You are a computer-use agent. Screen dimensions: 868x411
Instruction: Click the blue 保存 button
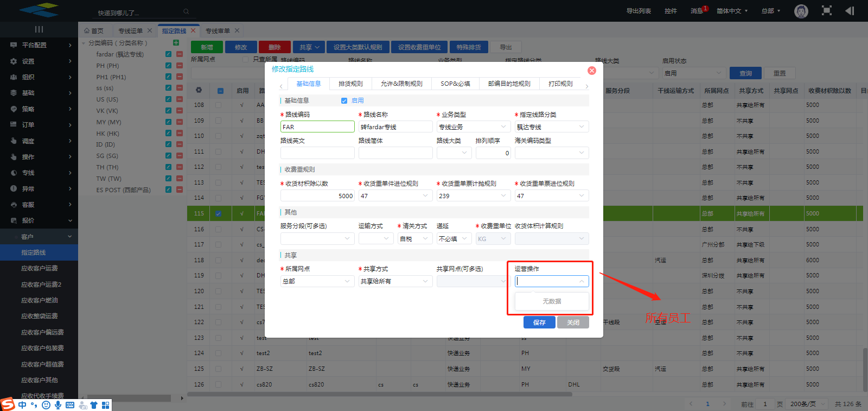(x=539, y=323)
